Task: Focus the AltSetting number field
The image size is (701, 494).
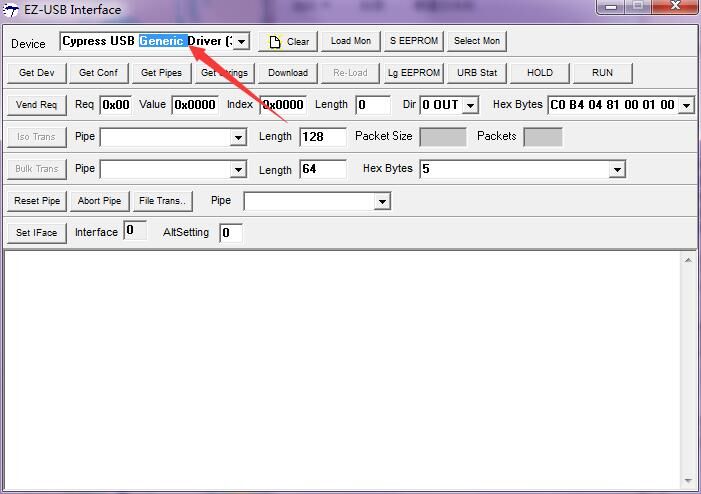Action: point(231,233)
